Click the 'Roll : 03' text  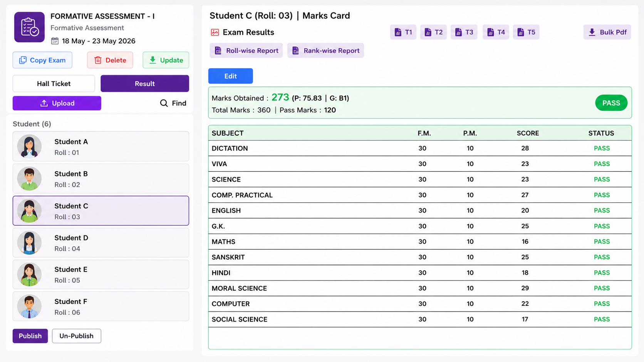pyautogui.click(x=67, y=217)
